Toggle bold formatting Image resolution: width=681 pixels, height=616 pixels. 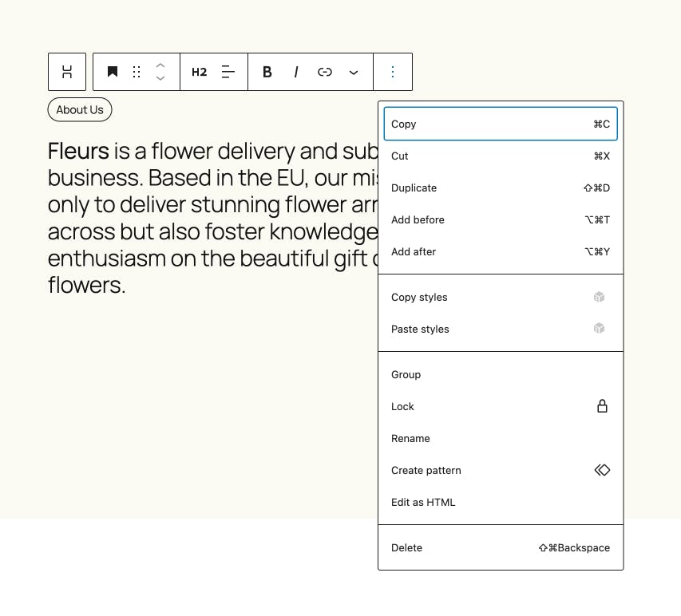point(267,72)
